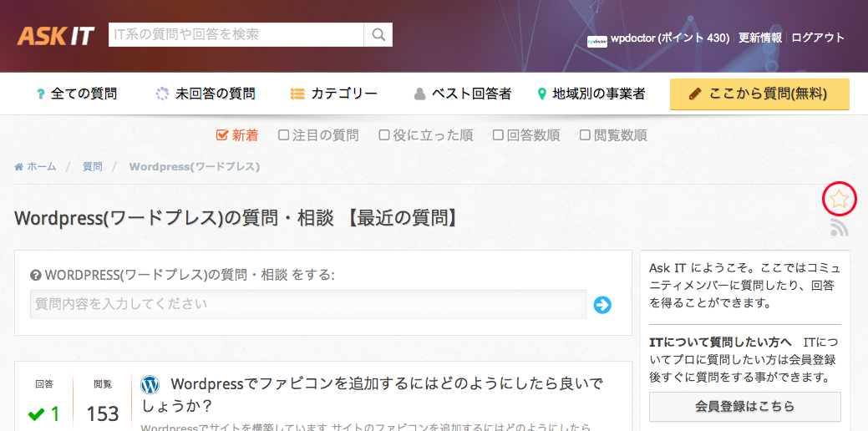Click the page heading Wordpress(ワードプレス)の質問・相談

[x=236, y=219]
